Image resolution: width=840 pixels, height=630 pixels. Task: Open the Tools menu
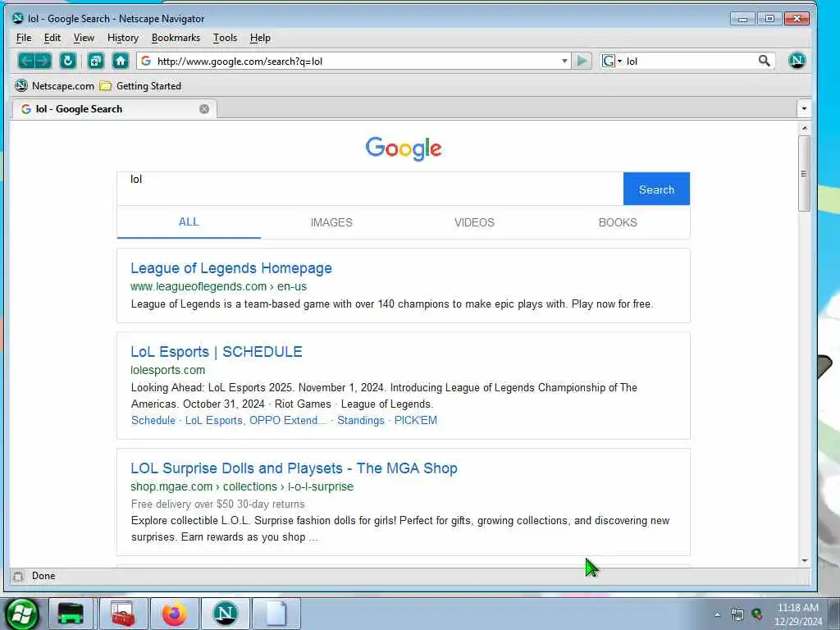(x=225, y=38)
